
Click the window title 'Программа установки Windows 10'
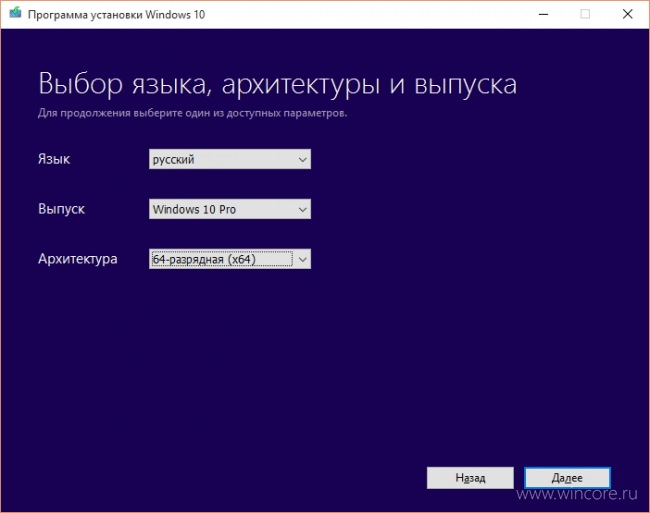pyautogui.click(x=116, y=15)
